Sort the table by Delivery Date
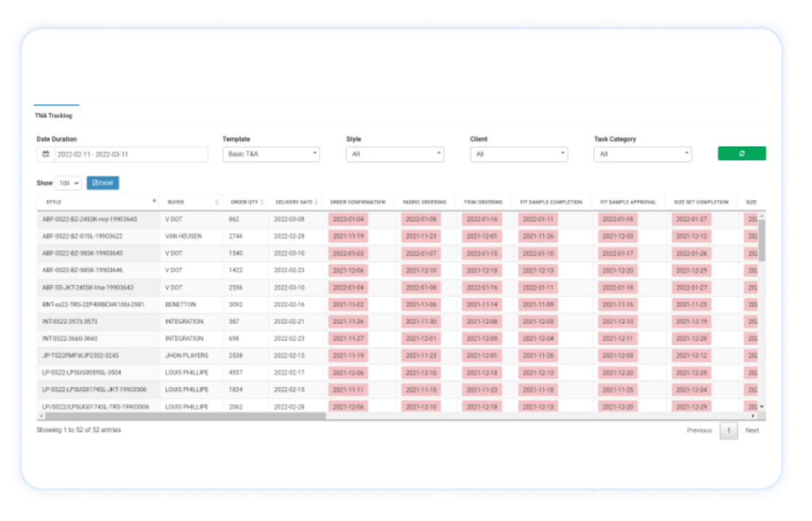 click(317, 202)
